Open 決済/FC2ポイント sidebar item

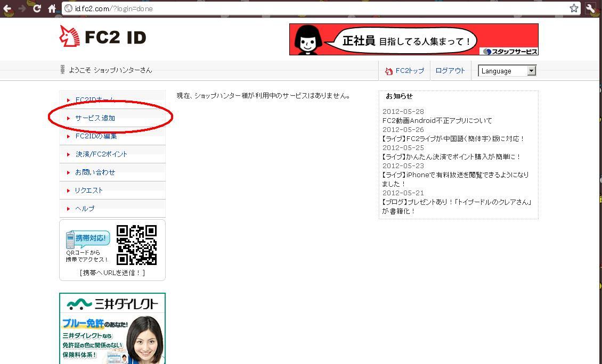(101, 154)
